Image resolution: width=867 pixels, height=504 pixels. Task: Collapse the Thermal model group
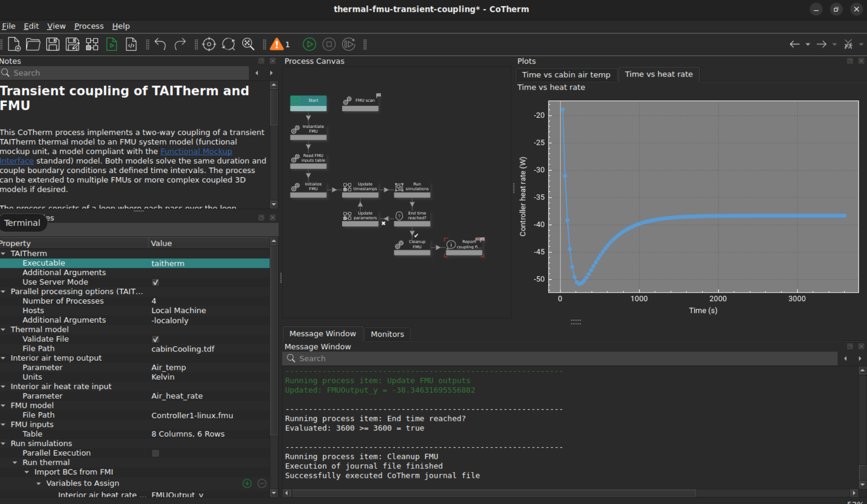click(3, 330)
